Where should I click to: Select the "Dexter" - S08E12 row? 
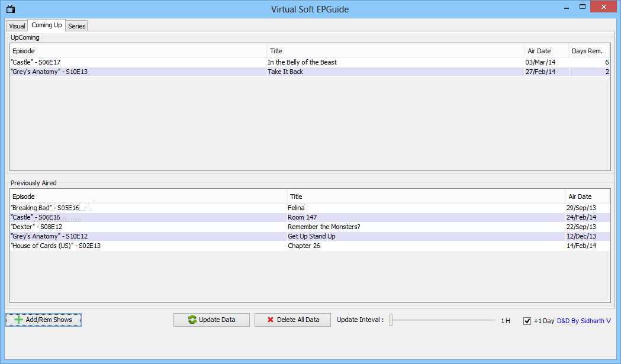[310, 227]
